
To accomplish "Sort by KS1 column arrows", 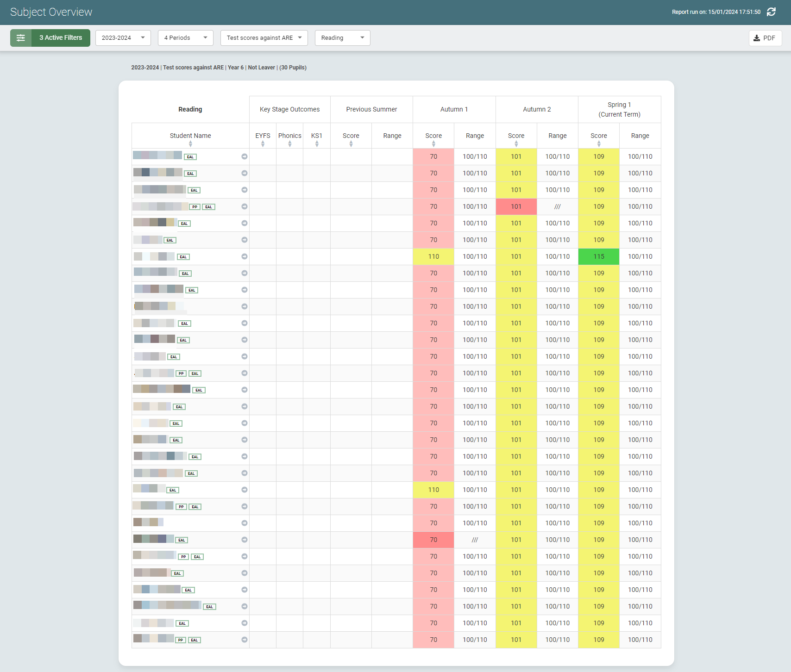I will pos(317,144).
